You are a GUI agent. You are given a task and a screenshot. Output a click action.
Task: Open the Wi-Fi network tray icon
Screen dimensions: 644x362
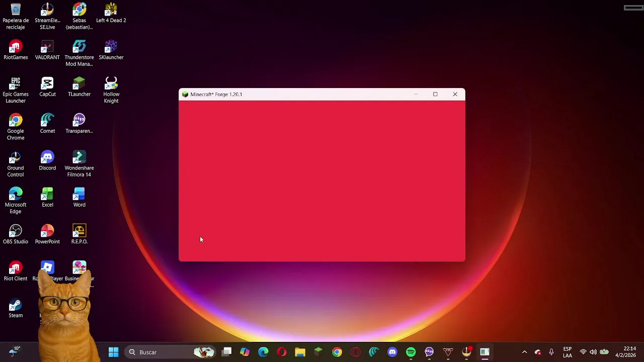583,352
